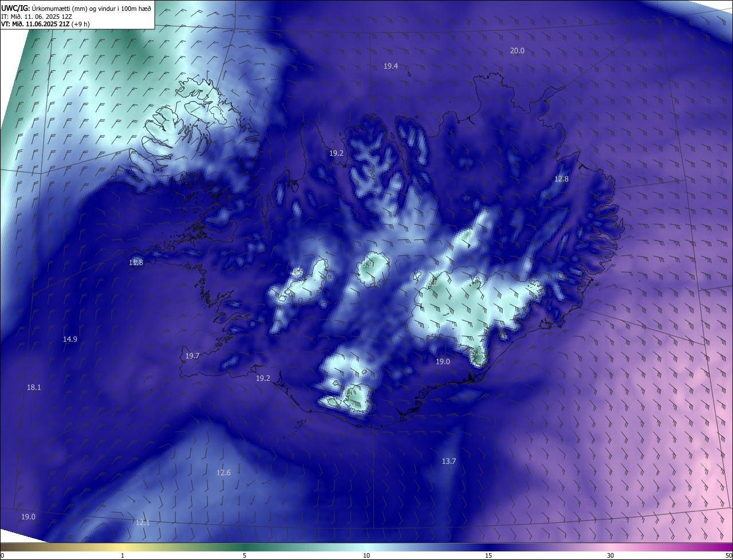This screenshot has height=560, width=733.
Task: Click the 5 tick label on the colour scale
Action: tap(245, 556)
